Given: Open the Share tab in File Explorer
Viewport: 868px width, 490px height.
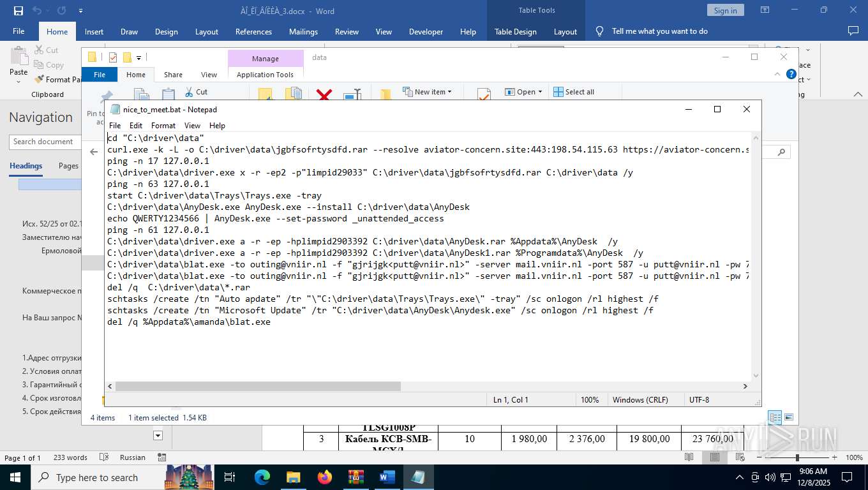Looking at the screenshot, I should pos(173,75).
